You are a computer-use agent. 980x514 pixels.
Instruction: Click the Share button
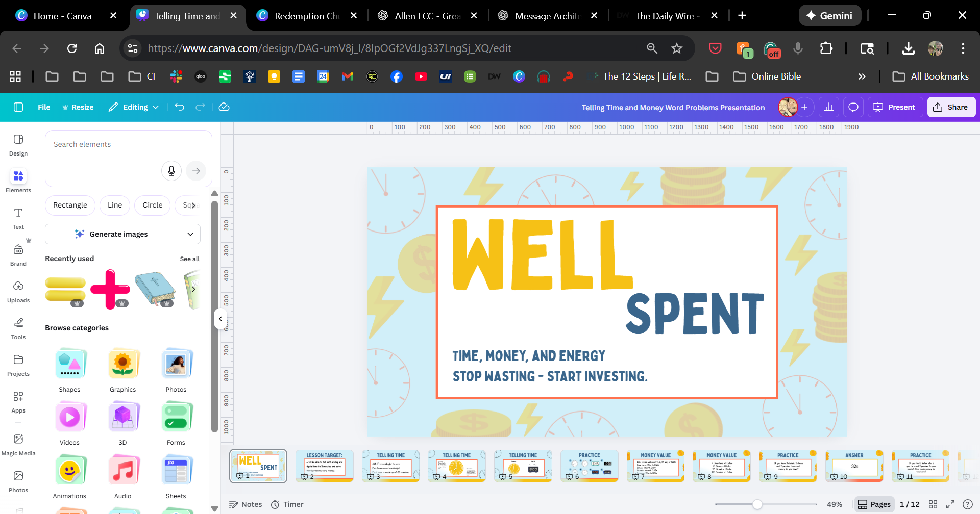coord(951,107)
